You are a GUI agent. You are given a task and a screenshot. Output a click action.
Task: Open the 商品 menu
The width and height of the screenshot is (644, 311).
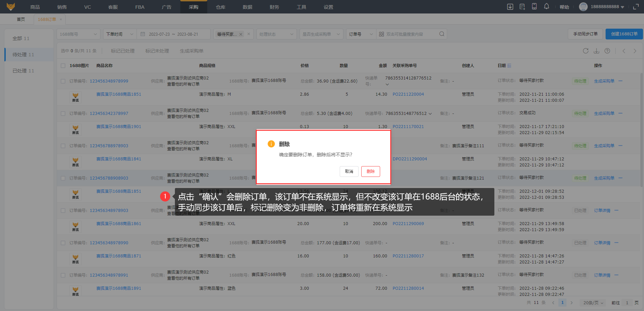click(x=35, y=7)
